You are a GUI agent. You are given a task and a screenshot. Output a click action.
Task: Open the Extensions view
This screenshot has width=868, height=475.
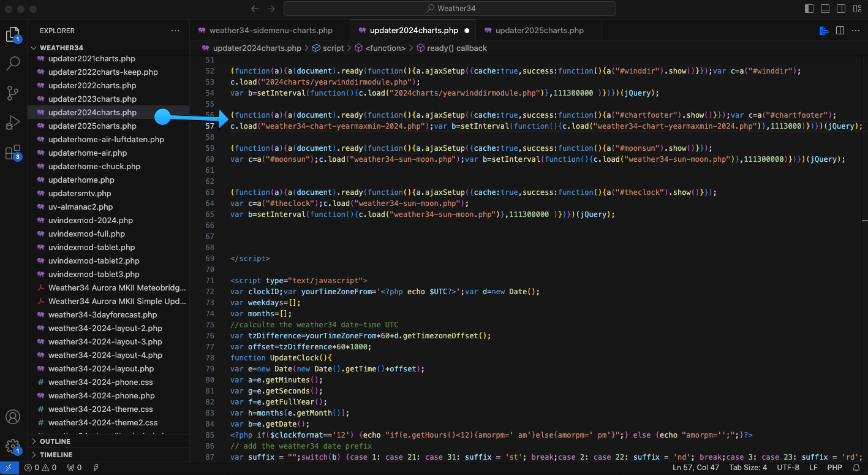(13, 153)
